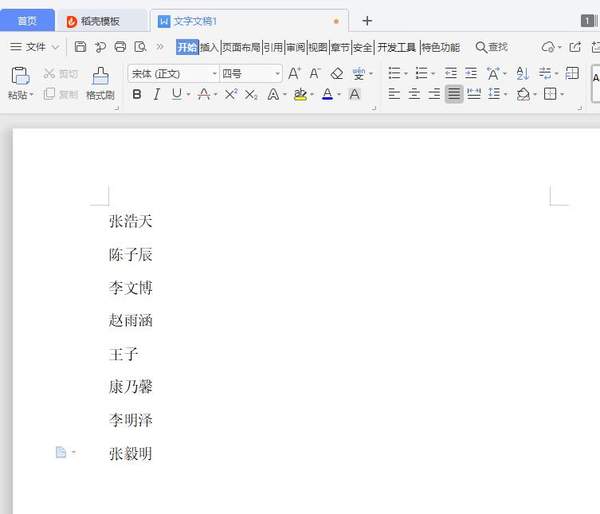
Task: Click the borders icon
Action: [550, 94]
